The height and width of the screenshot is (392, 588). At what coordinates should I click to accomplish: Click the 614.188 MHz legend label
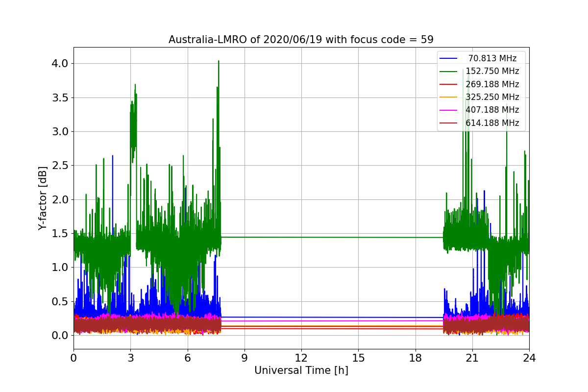pyautogui.click(x=492, y=123)
